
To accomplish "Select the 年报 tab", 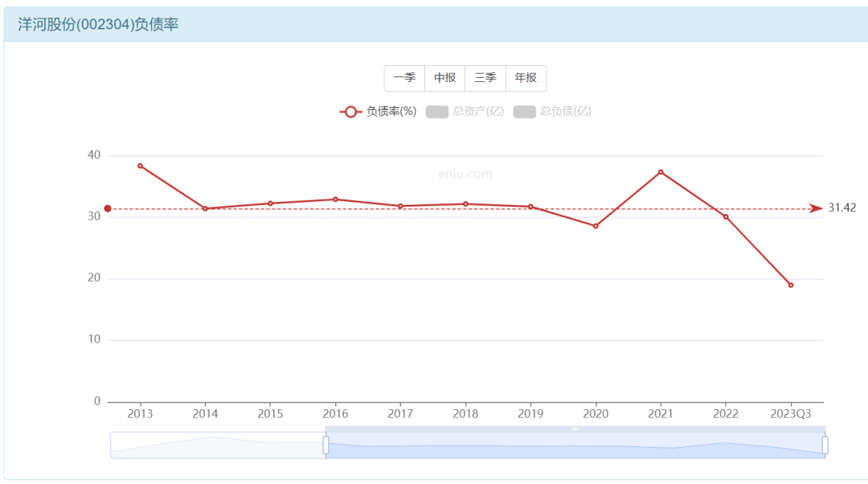I will [x=526, y=78].
